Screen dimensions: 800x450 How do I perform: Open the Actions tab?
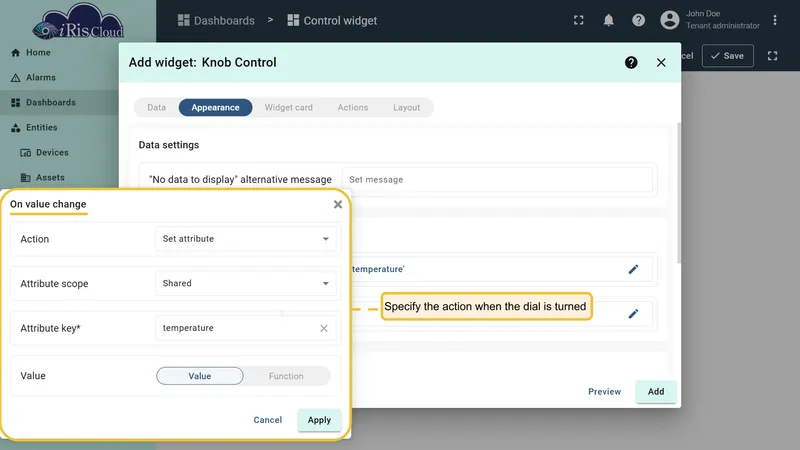[x=353, y=108]
